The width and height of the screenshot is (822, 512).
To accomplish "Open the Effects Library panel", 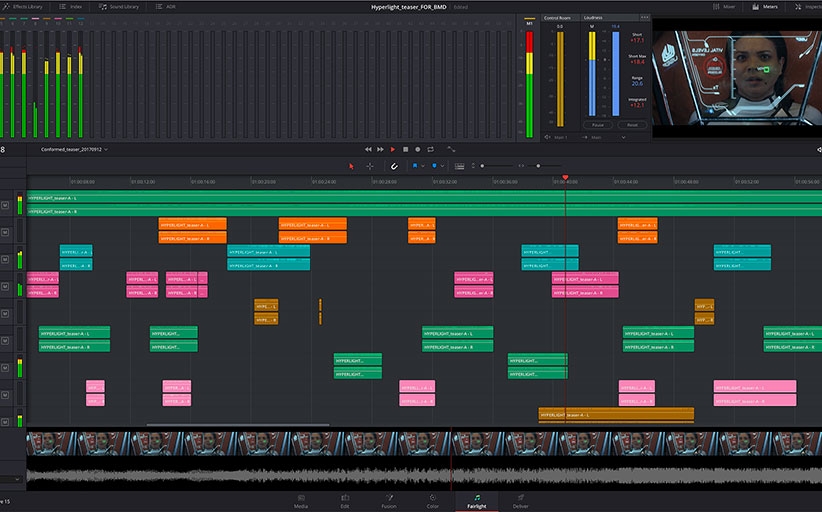I will 22,6.
